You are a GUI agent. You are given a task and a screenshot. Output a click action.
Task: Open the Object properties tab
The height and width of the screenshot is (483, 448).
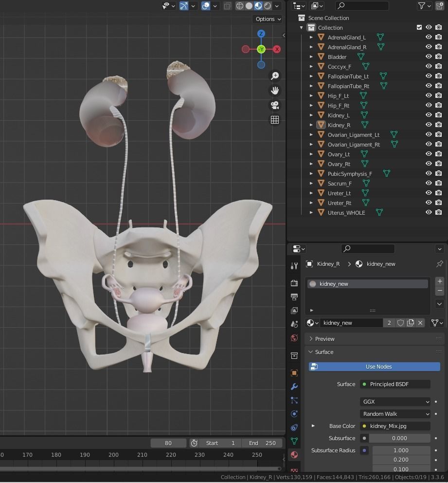(x=294, y=373)
